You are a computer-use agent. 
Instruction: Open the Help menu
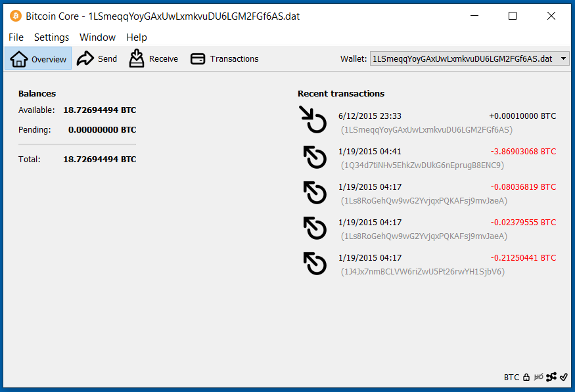click(137, 37)
